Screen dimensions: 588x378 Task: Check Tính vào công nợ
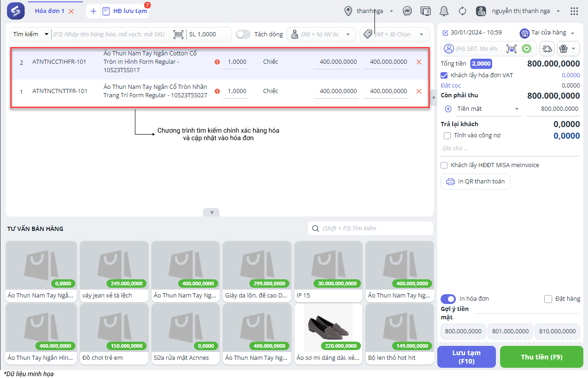448,135
